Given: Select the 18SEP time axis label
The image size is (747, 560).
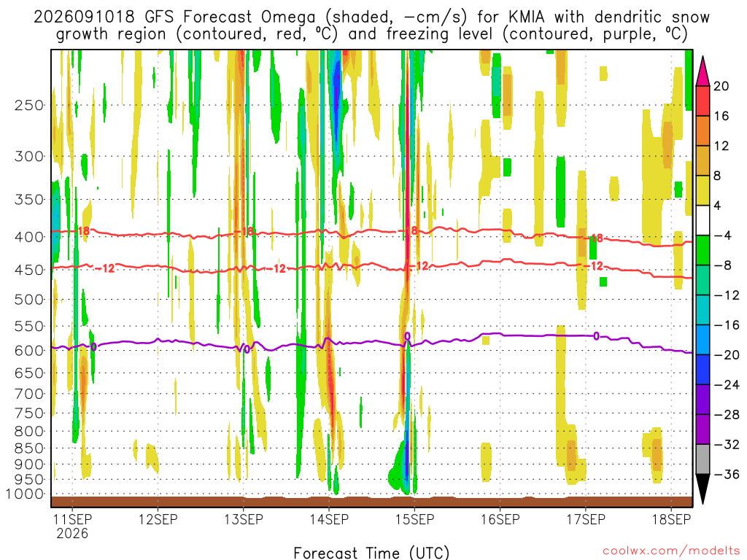Looking at the screenshot, I should pos(671,519).
